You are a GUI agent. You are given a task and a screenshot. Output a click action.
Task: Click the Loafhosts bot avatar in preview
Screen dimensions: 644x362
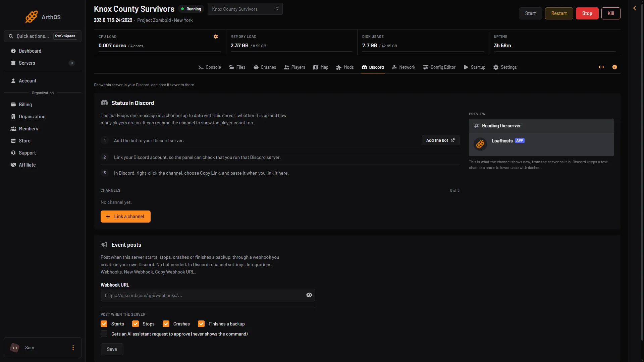pos(480,144)
